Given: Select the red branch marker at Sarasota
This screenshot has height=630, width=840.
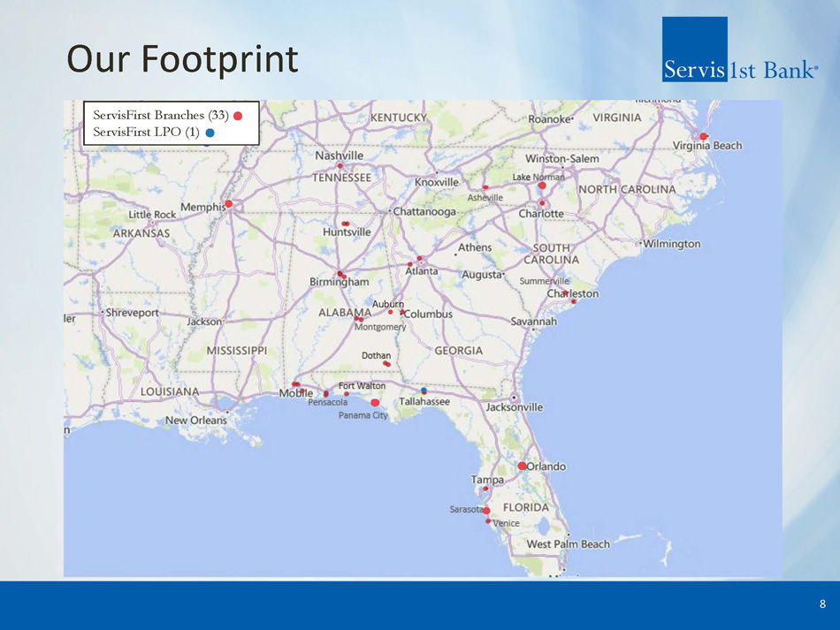Looking at the screenshot, I should (x=485, y=511).
